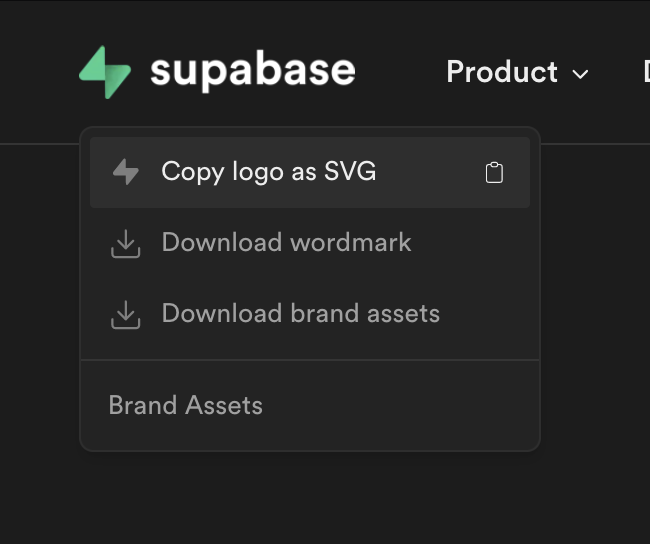Viewport: 650px width, 544px height.
Task: Select Copy logo as SVG
Action: click(310, 172)
